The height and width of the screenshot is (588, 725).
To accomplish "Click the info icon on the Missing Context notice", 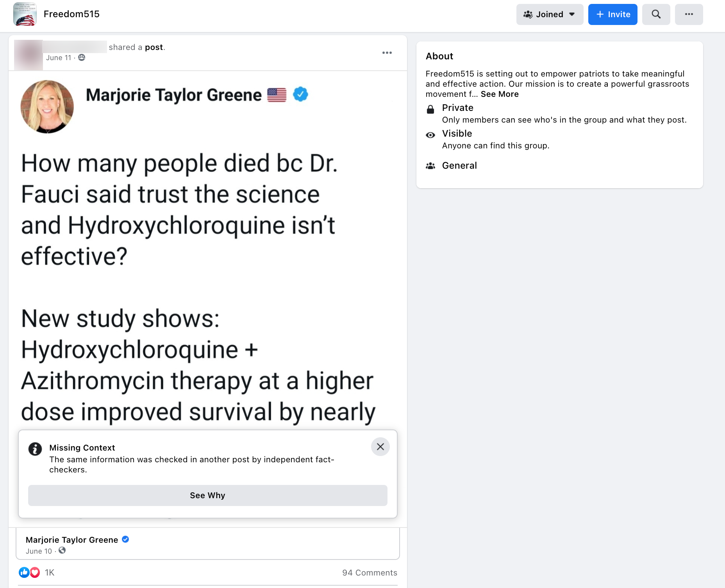I will pyautogui.click(x=36, y=449).
